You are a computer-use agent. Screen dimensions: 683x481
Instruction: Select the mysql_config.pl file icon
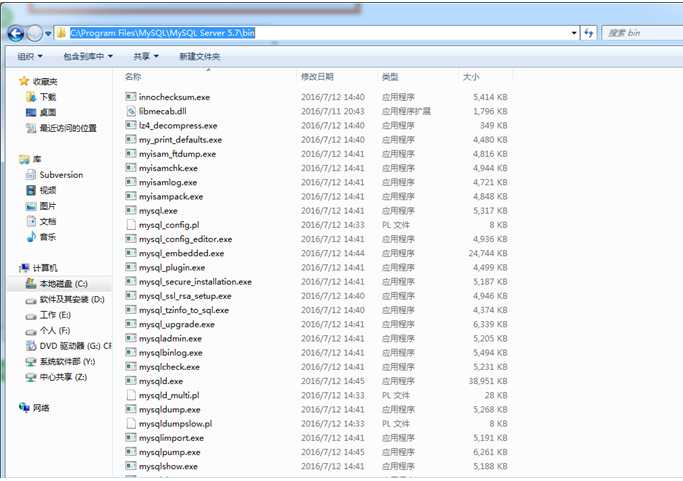(131, 225)
